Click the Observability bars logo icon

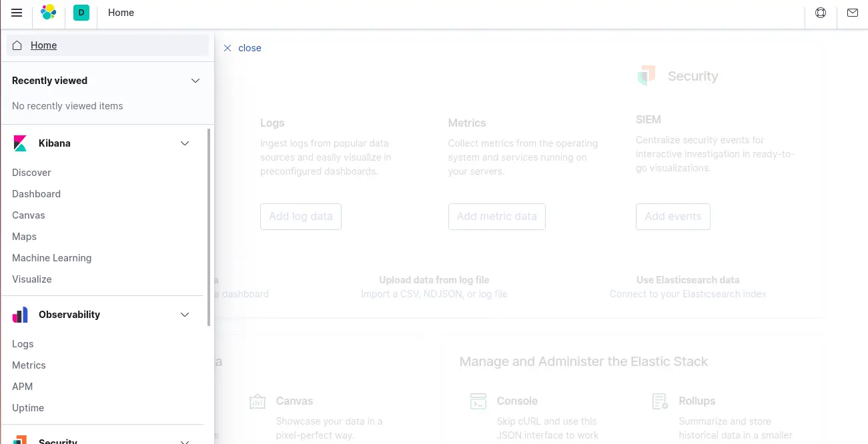click(20, 315)
